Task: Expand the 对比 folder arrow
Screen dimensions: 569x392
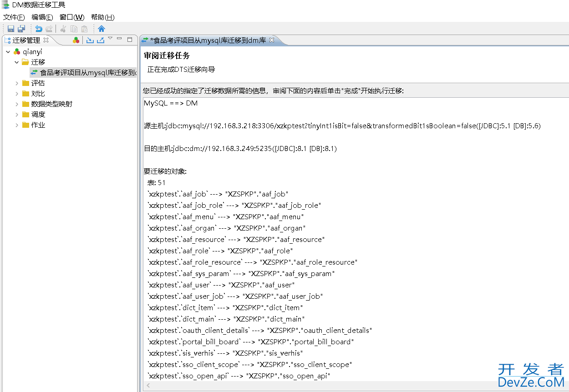Action: [17, 93]
